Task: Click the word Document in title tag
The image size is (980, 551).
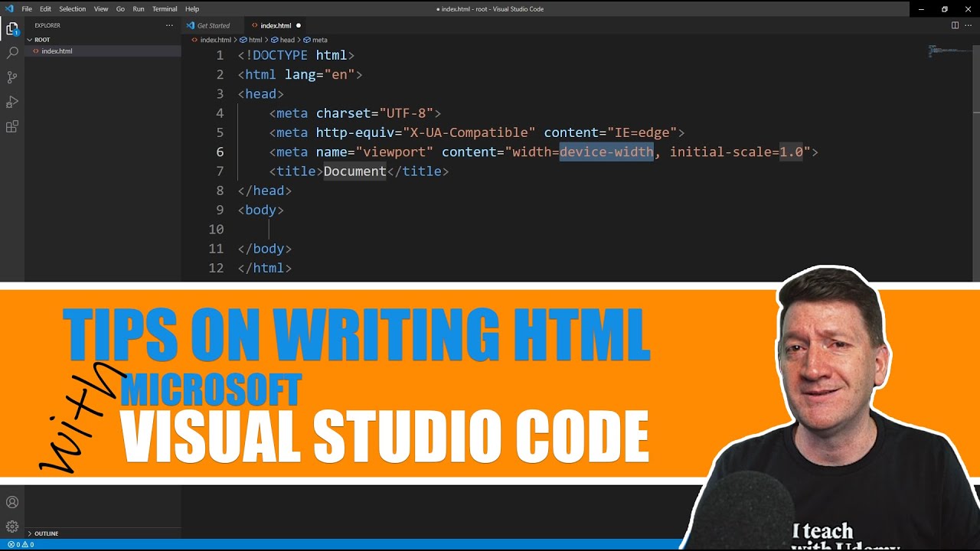Action: click(x=354, y=171)
